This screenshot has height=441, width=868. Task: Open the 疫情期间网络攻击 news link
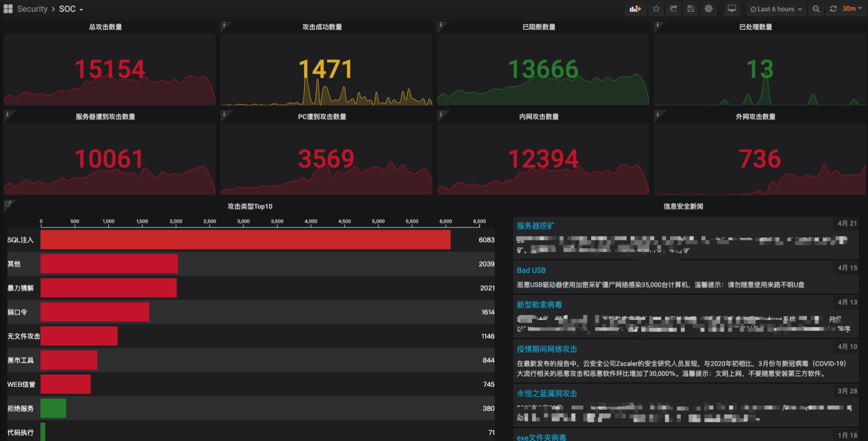(547, 349)
